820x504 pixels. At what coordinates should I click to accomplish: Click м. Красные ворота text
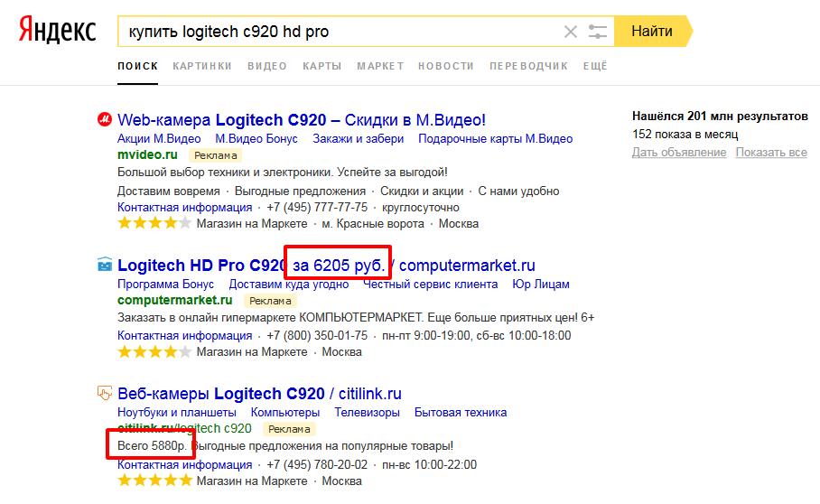[x=373, y=224]
